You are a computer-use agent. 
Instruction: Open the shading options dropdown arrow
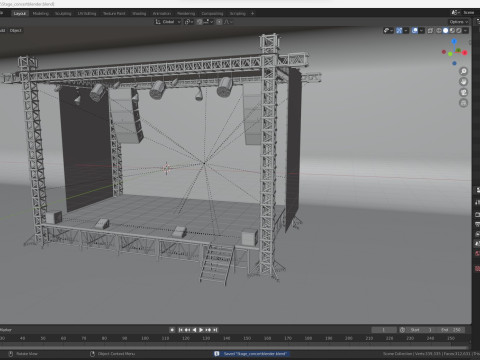(466, 30)
